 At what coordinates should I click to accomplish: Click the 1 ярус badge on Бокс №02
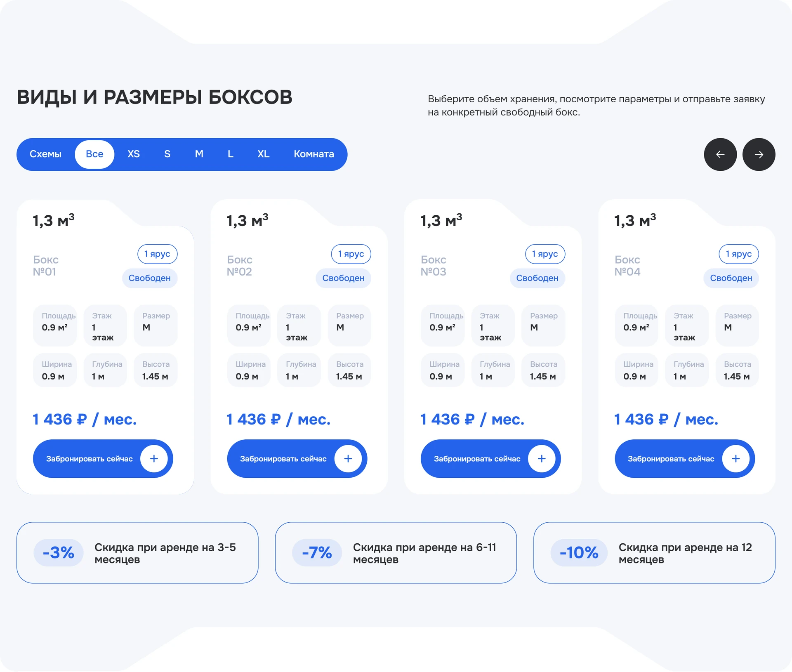[x=351, y=254]
